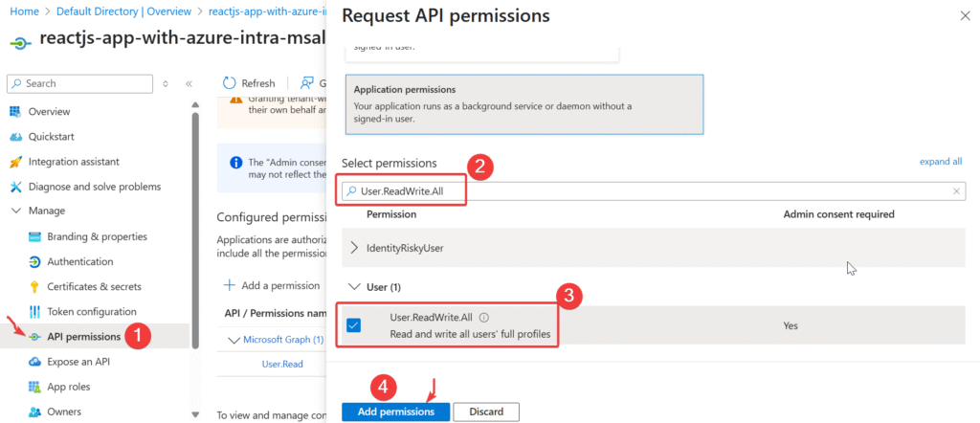Viewport: 980px width, 423px height.
Task: Uncheck the User.ReadWrite.All permission checkbox
Action: pos(353,325)
